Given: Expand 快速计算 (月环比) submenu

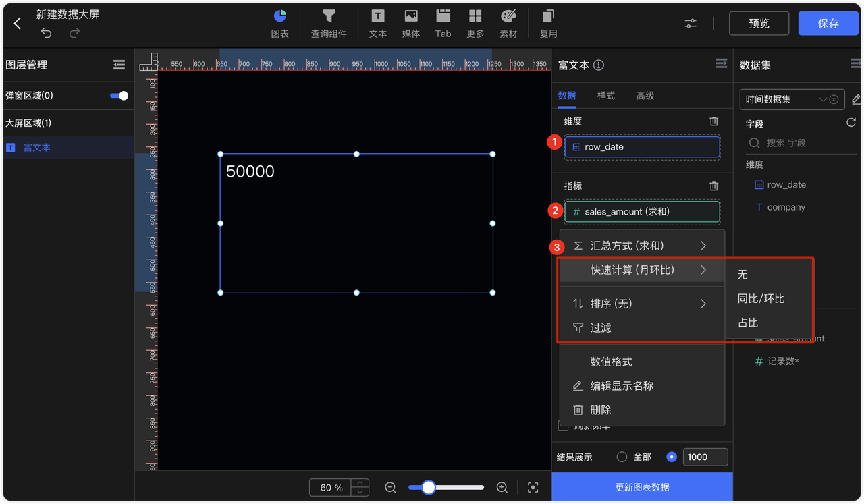Looking at the screenshot, I should click(642, 270).
